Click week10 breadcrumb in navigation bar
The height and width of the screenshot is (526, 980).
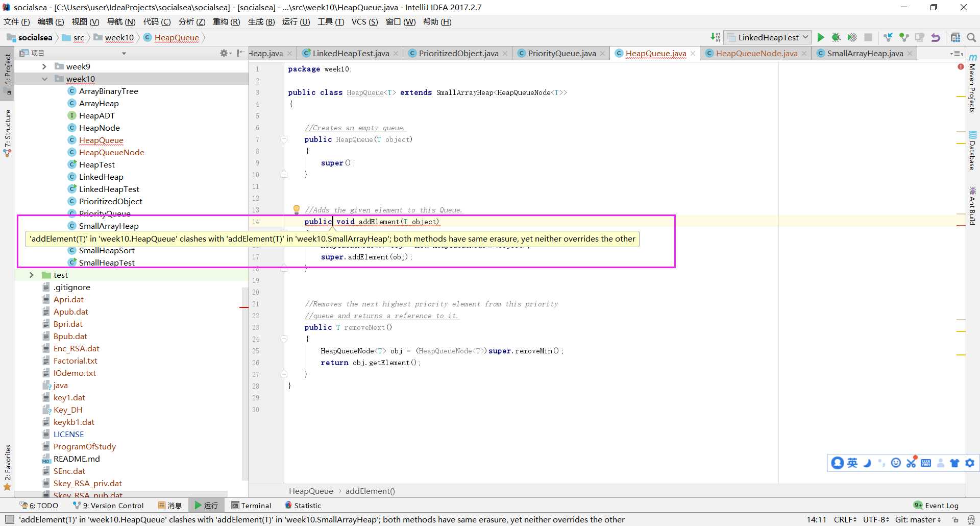pos(114,37)
